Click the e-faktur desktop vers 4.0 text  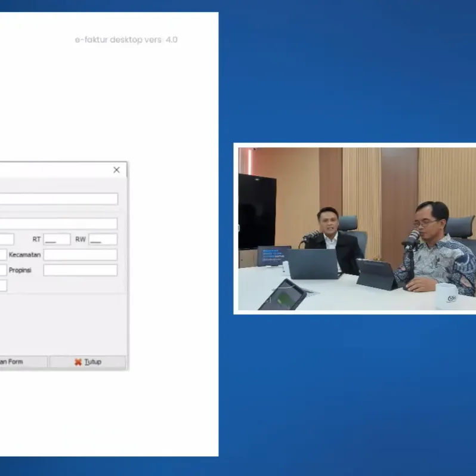coord(126,40)
